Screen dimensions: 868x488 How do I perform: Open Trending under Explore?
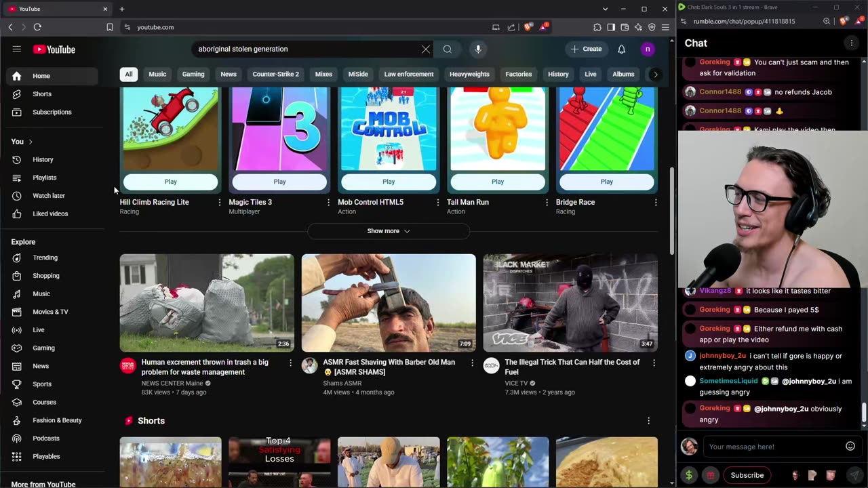[x=52, y=258]
